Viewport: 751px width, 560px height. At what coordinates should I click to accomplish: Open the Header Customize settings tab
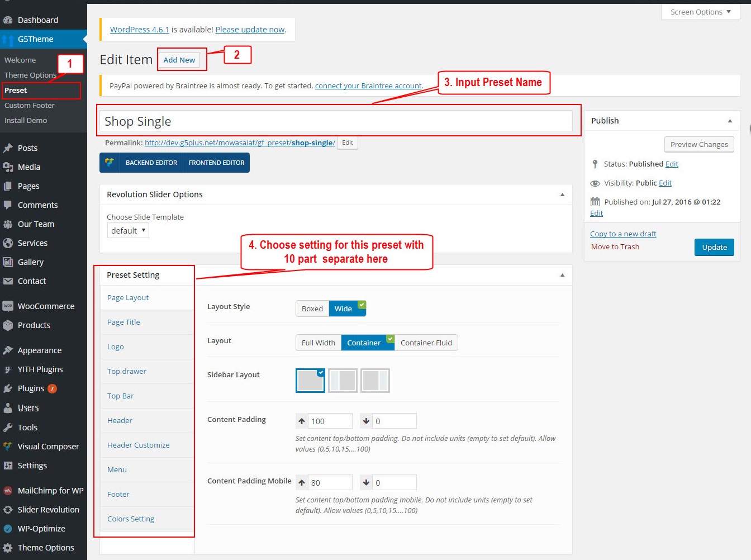(x=147, y=445)
